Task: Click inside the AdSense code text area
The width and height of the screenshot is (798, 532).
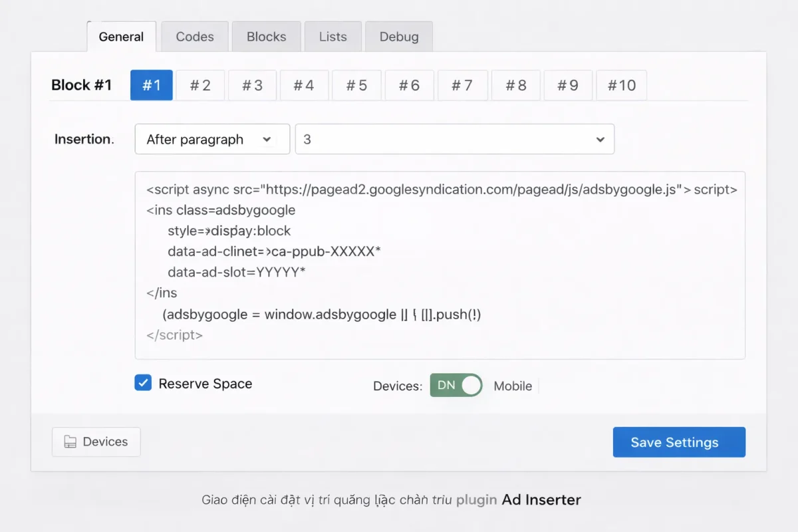Action: 440,266
